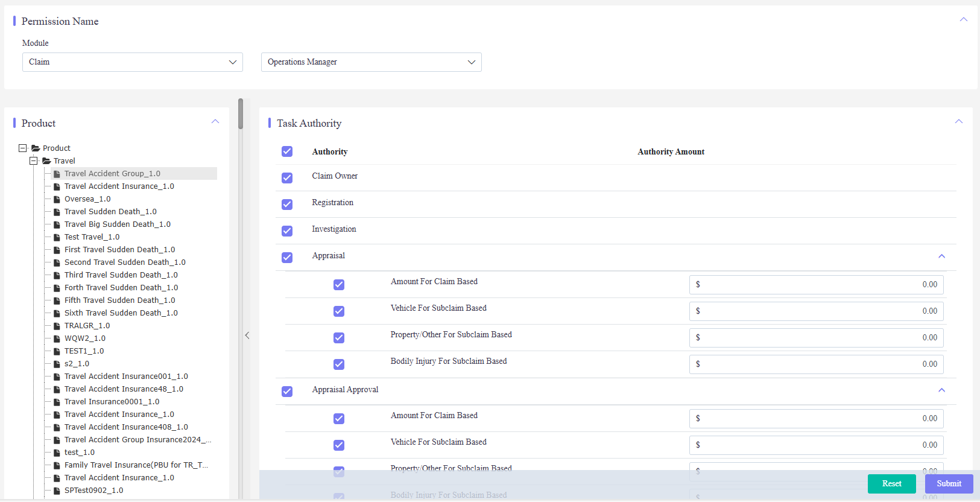Collapse the Appraisal Approval row chevron
The image size is (980, 502).
click(x=941, y=390)
